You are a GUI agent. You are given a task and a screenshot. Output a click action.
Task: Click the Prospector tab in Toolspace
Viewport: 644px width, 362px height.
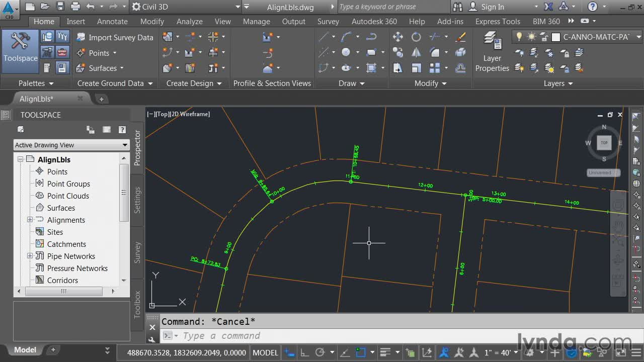[137, 148]
